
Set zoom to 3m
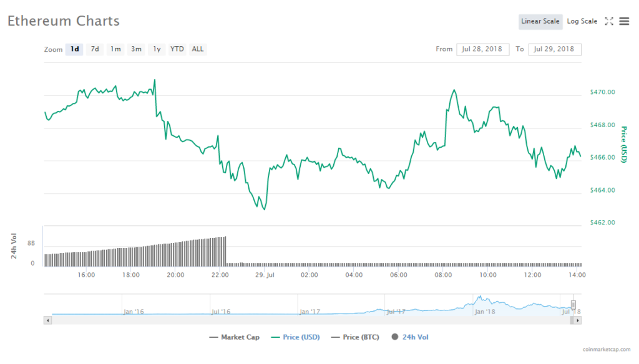point(136,49)
